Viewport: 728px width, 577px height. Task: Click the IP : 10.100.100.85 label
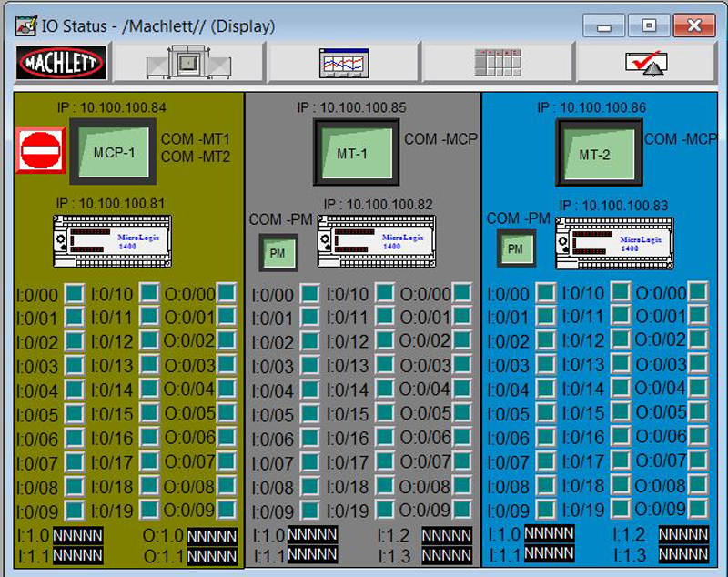coord(351,107)
